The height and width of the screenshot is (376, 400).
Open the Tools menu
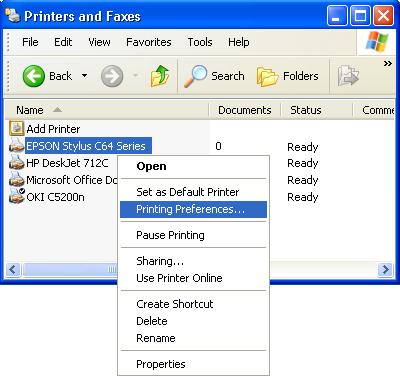200,42
